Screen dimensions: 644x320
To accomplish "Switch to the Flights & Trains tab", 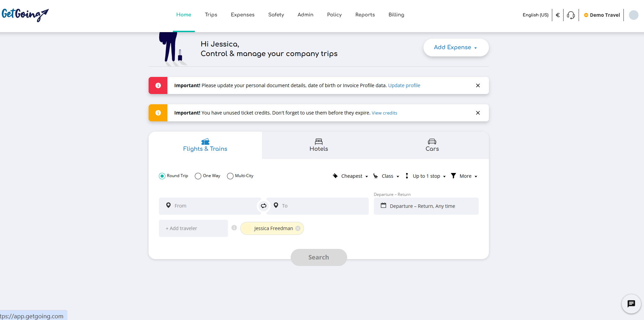I will click(x=205, y=145).
